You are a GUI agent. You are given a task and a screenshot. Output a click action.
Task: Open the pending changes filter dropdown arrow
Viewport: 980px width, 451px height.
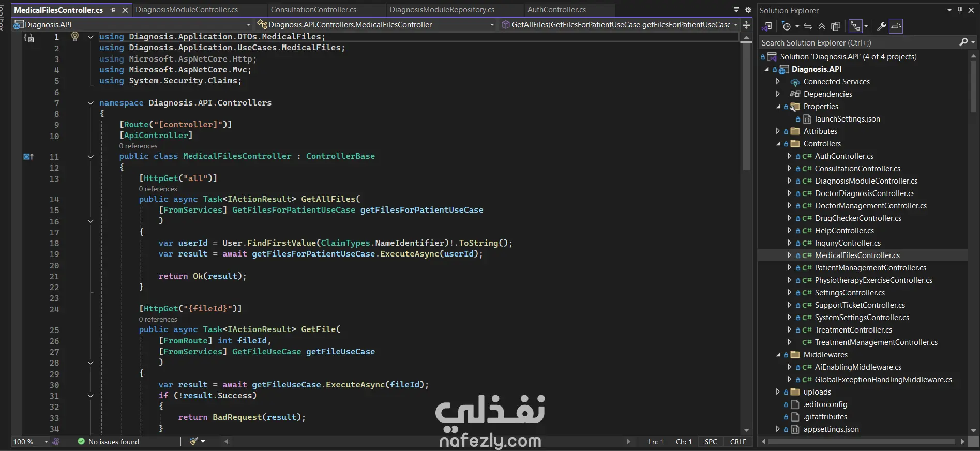(797, 26)
